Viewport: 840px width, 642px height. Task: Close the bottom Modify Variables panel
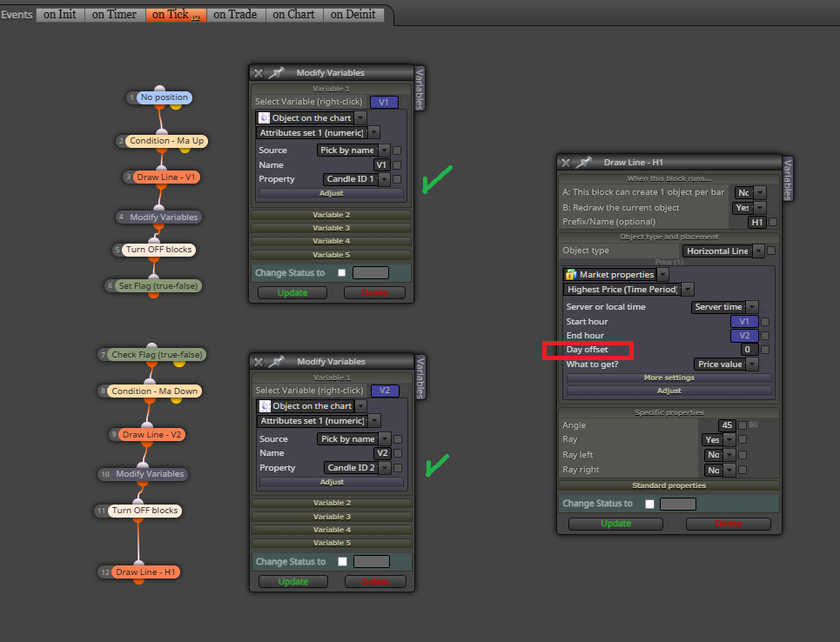259,363
